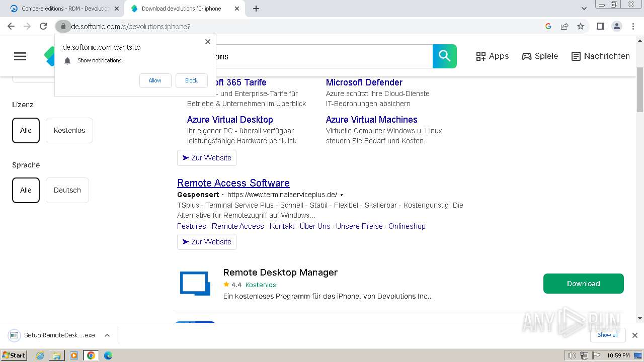Open the tab search dropdown arrow
644x362 pixels.
coord(584,9)
